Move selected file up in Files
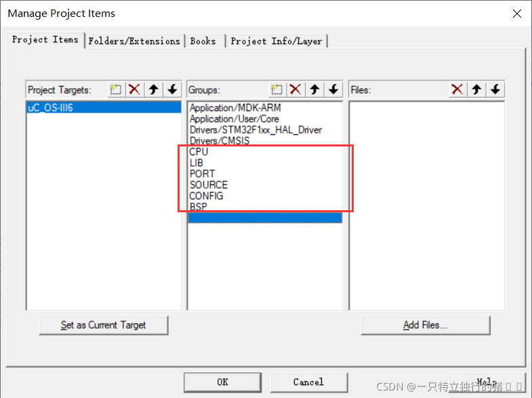 click(476, 89)
